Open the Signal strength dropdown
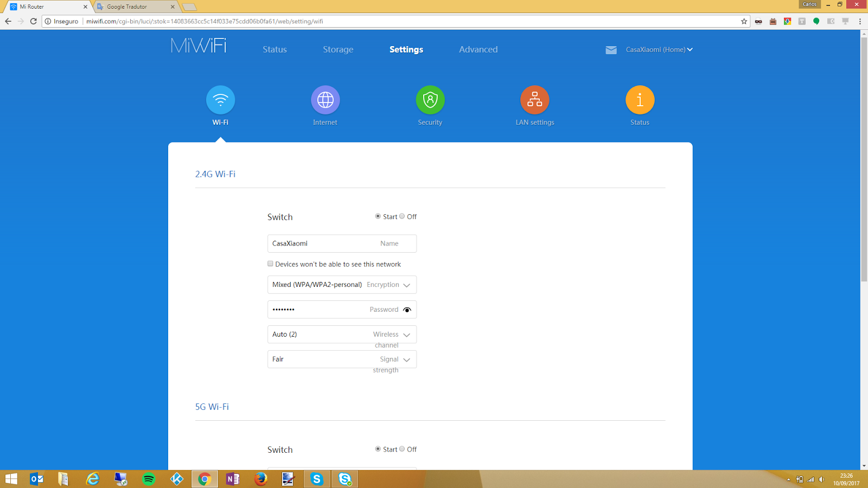Image resolution: width=868 pixels, height=488 pixels. [x=342, y=359]
